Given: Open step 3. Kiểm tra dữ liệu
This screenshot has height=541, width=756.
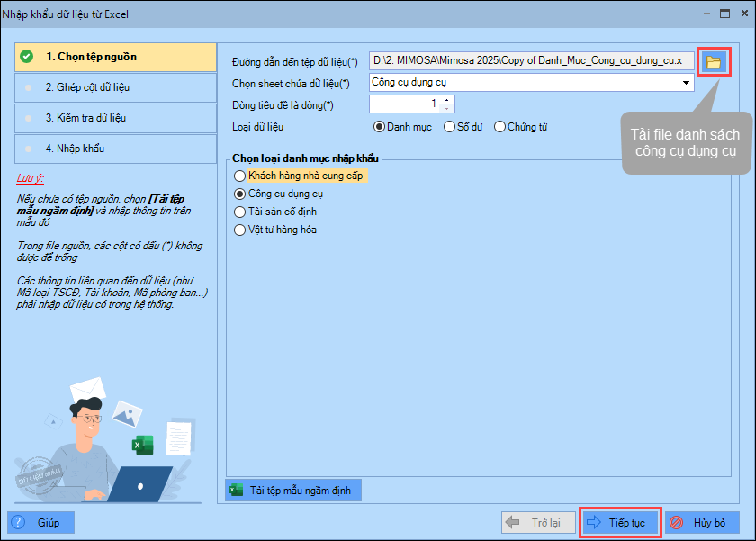Looking at the screenshot, I should click(x=116, y=118).
